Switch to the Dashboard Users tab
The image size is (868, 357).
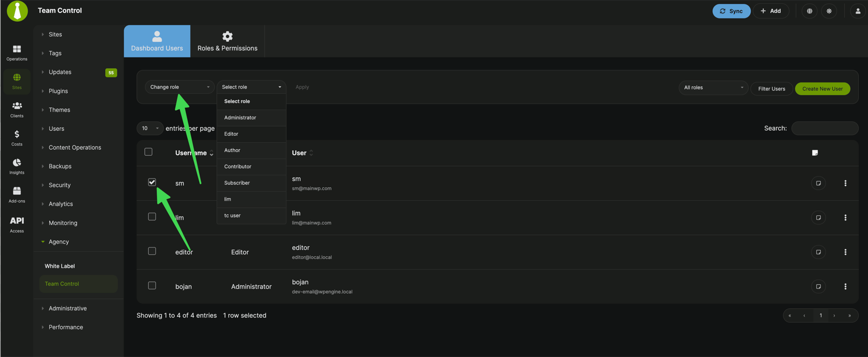pyautogui.click(x=157, y=41)
